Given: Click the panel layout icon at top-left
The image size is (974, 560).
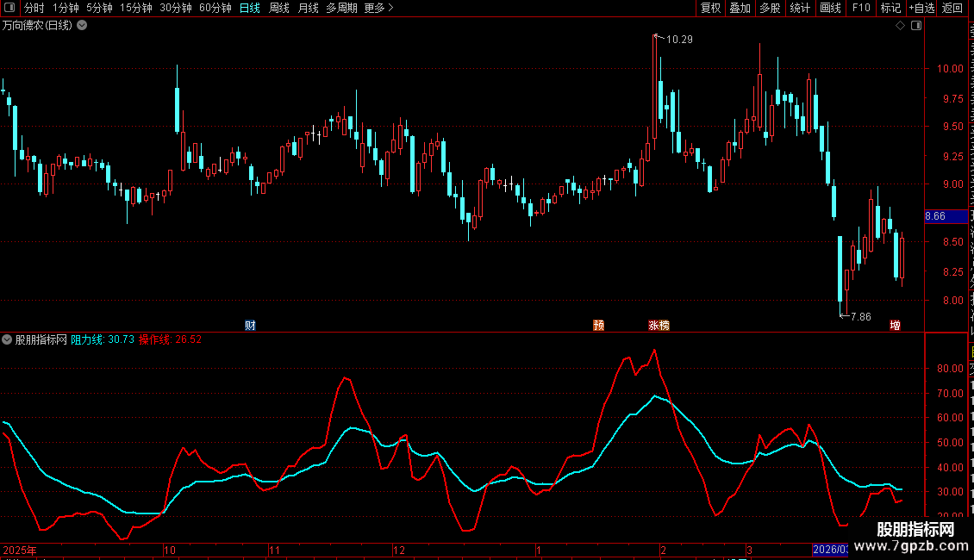Looking at the screenshot, I should click(x=9, y=8).
